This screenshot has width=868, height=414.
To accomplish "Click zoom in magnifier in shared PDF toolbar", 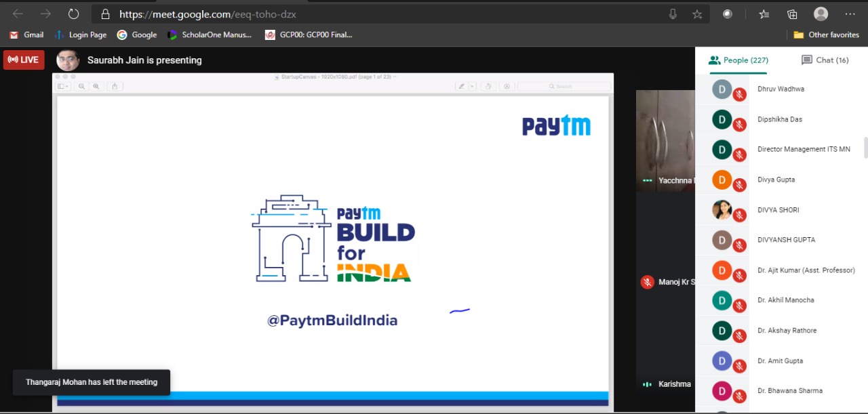I will (x=96, y=86).
